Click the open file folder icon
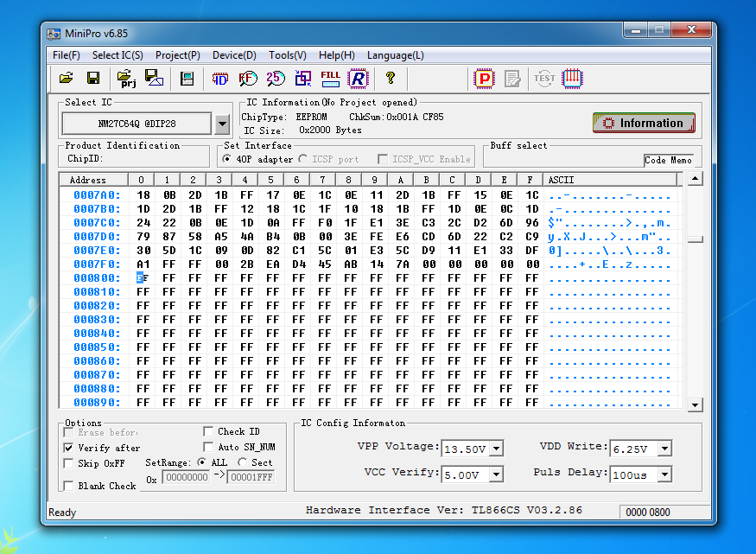 [x=66, y=79]
